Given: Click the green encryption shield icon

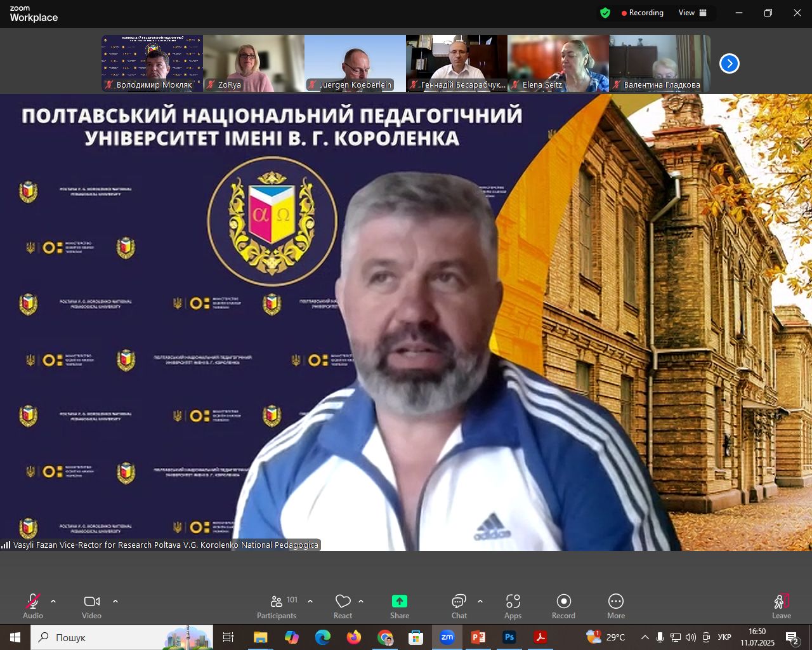Looking at the screenshot, I should (605, 13).
